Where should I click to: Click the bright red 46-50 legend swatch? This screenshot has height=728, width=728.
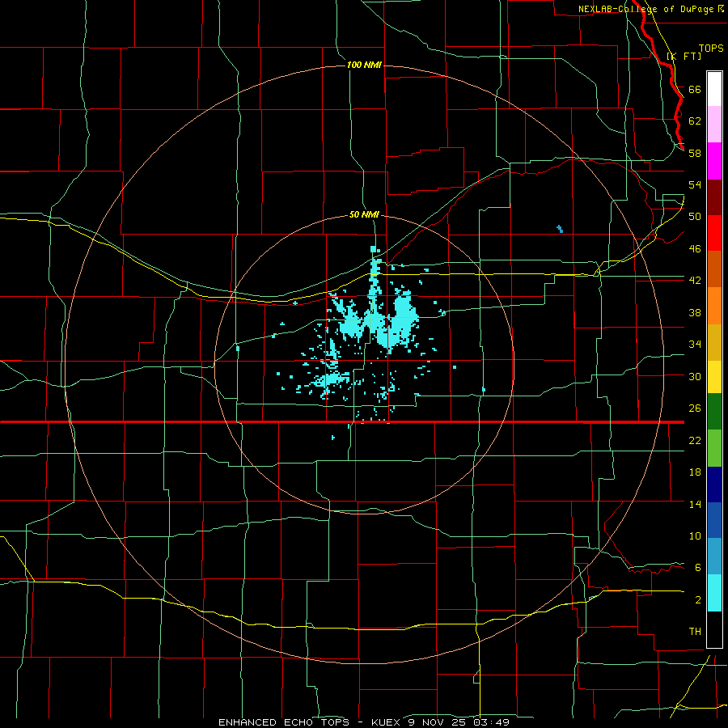[714, 233]
